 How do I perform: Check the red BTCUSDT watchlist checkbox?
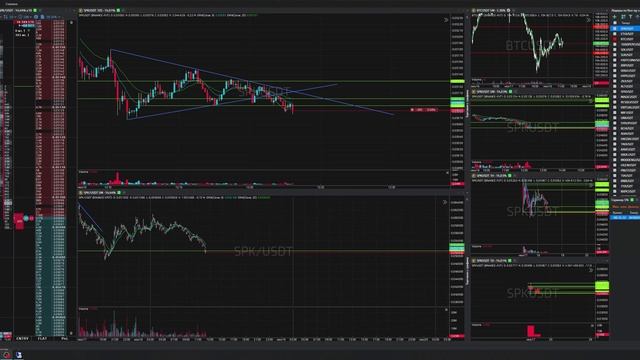coord(615,39)
